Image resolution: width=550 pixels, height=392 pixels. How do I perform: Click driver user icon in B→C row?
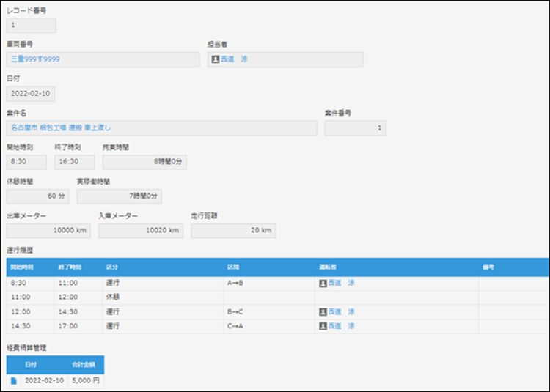pyautogui.click(x=323, y=311)
